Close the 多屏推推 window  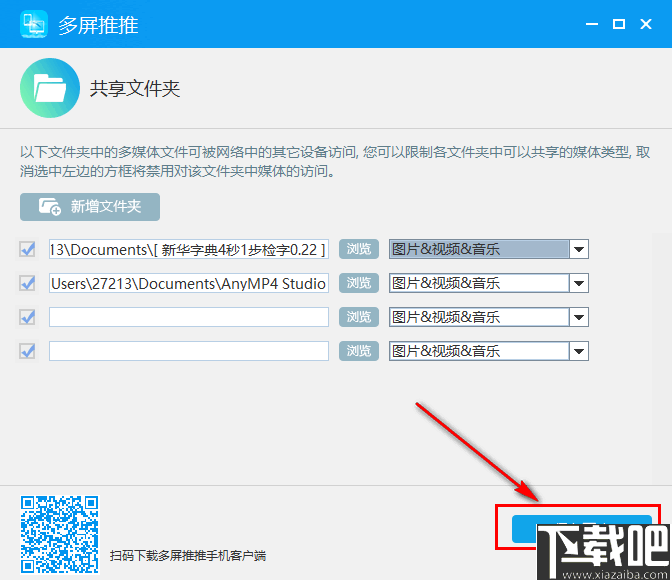pyautogui.click(x=646, y=24)
